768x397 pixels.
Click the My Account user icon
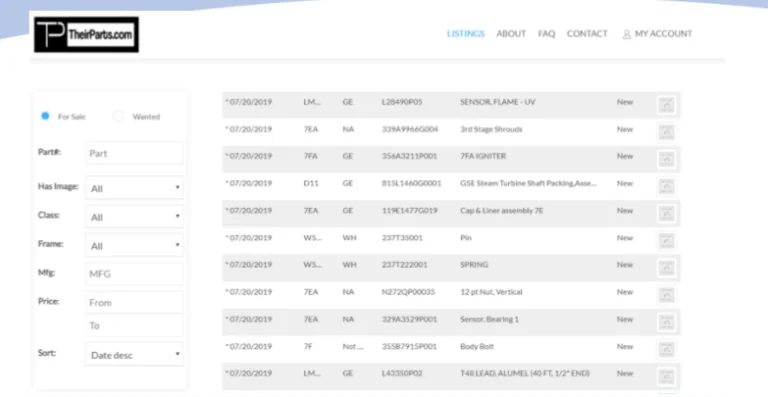point(626,34)
